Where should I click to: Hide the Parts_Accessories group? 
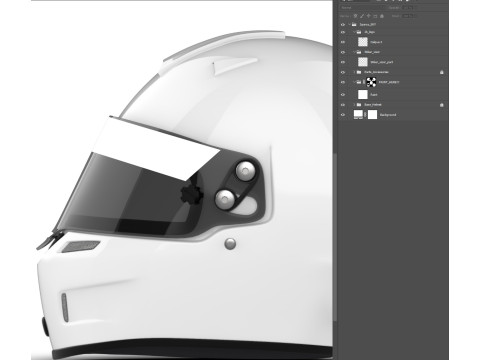[343, 72]
